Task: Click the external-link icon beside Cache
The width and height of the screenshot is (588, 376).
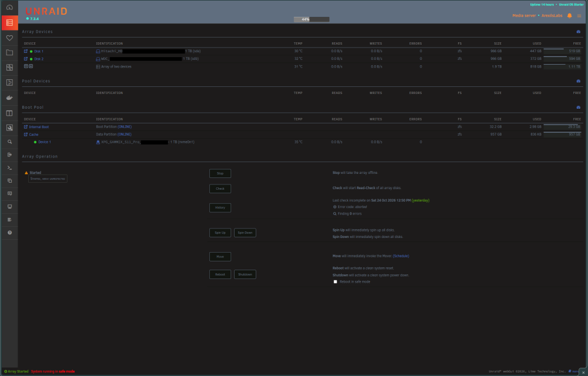Action: [x=26, y=134]
